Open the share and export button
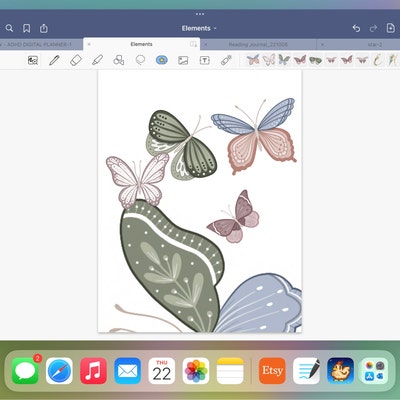Image resolution: width=400 pixels, height=400 pixels. (x=44, y=28)
